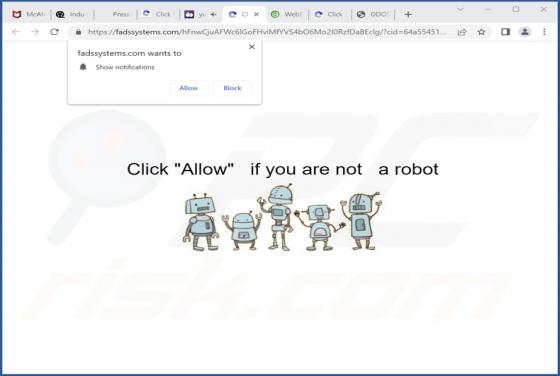Allow notifications from fadssystems.com
This screenshot has width=560, height=376.
pyautogui.click(x=189, y=88)
